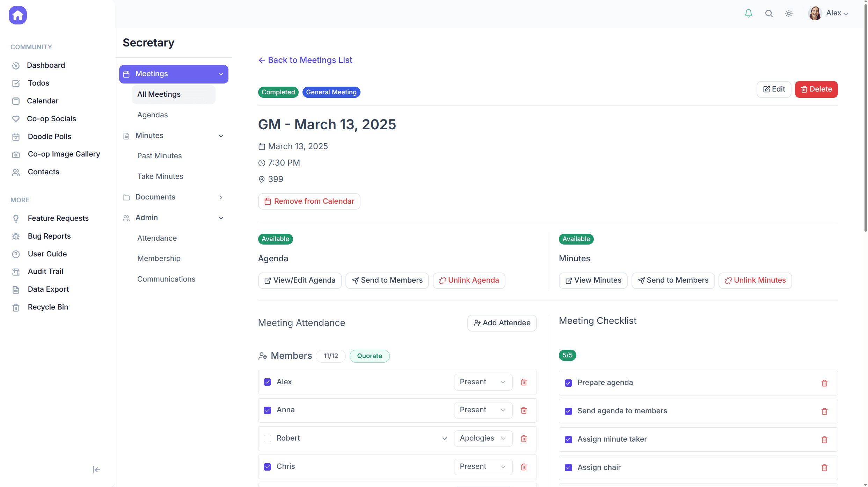
Task: Click the Add Attendee button
Action: click(502, 323)
